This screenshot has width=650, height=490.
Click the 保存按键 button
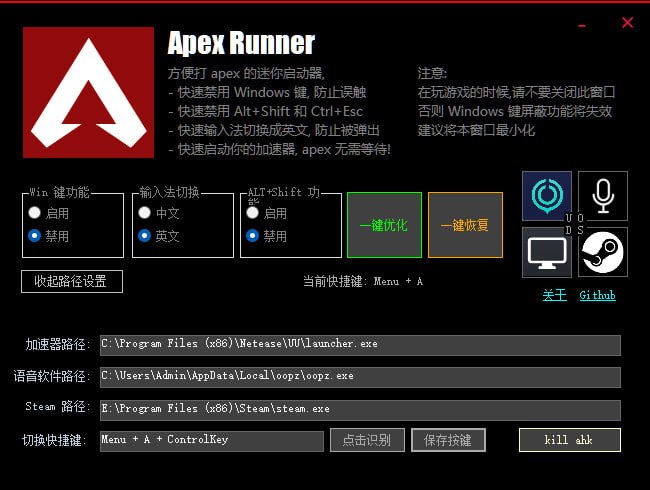click(x=448, y=440)
